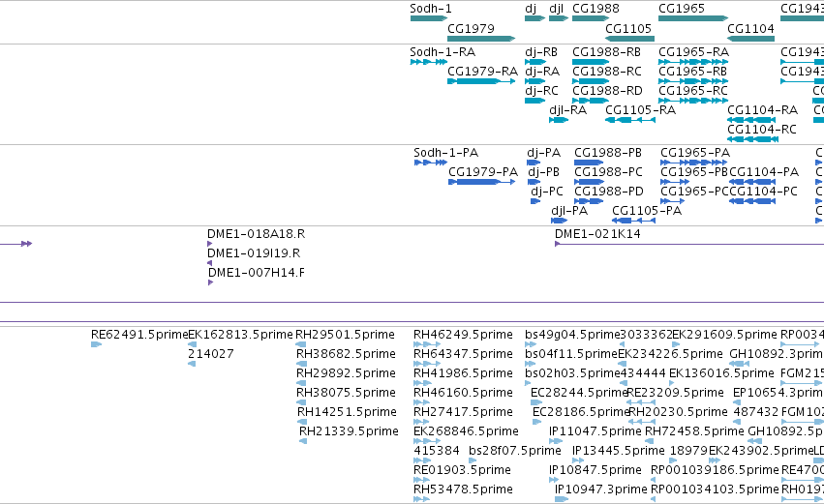Viewport: 824px width, 504px height.
Task: Click BAC end DME1-007H14.F
Action: tap(211, 283)
